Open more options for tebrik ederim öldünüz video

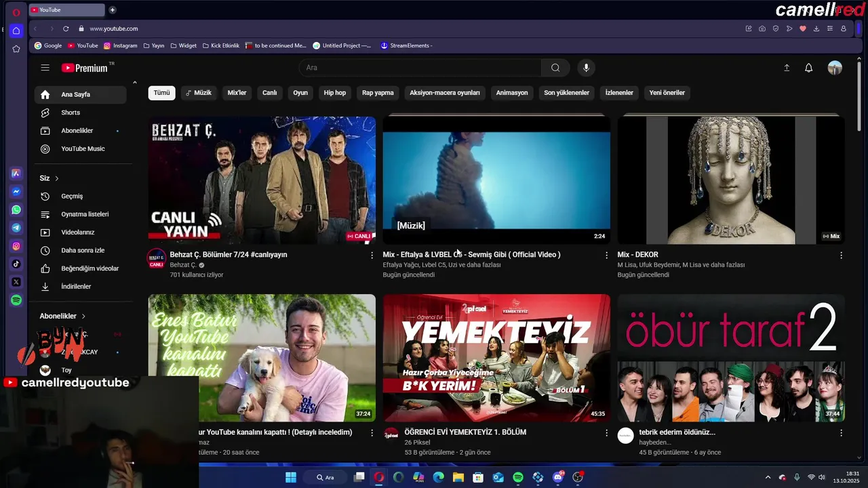click(841, 432)
